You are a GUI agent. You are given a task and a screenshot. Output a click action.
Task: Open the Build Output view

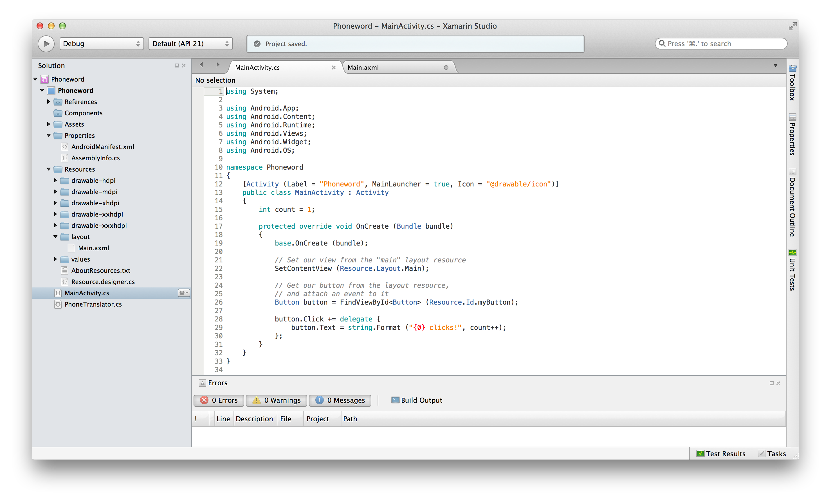pos(417,400)
